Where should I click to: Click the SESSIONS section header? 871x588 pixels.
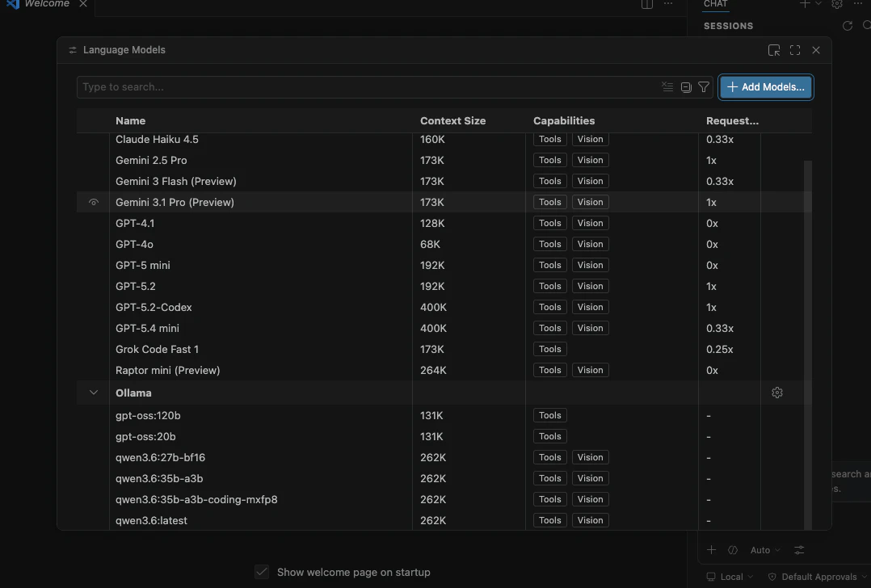point(728,26)
